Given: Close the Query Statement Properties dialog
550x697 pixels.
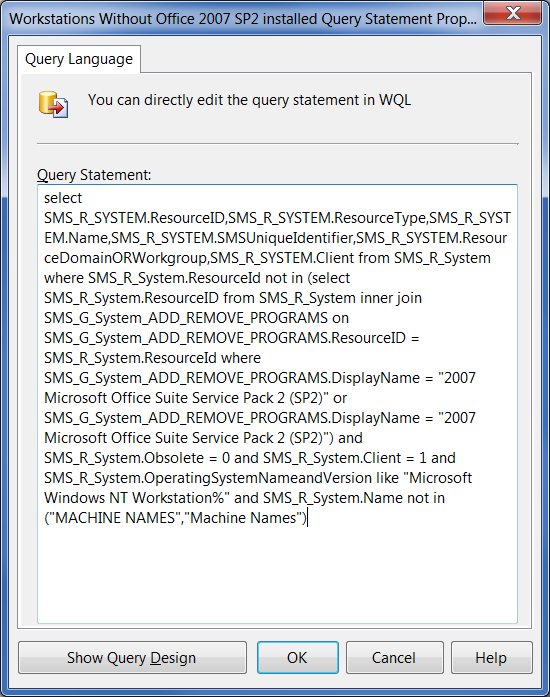Looking at the screenshot, I should (x=513, y=13).
